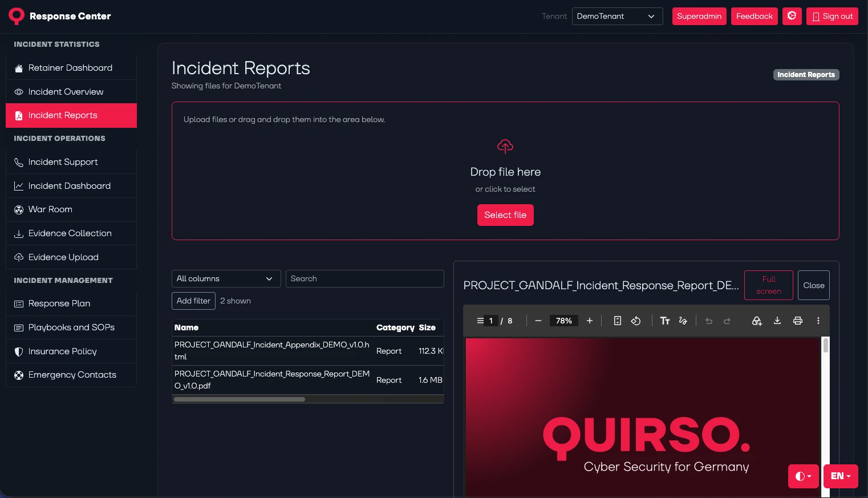This screenshot has height=498, width=868.
Task: Open Retainer Dashboard in the sidebar
Action: coord(71,68)
